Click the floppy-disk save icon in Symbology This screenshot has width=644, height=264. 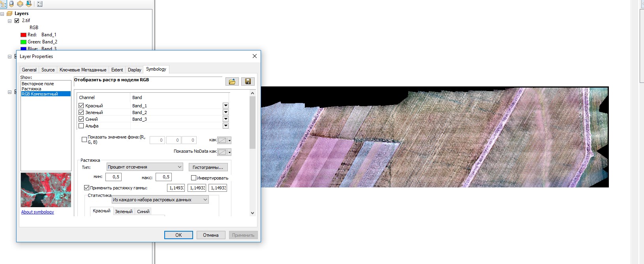tap(248, 81)
